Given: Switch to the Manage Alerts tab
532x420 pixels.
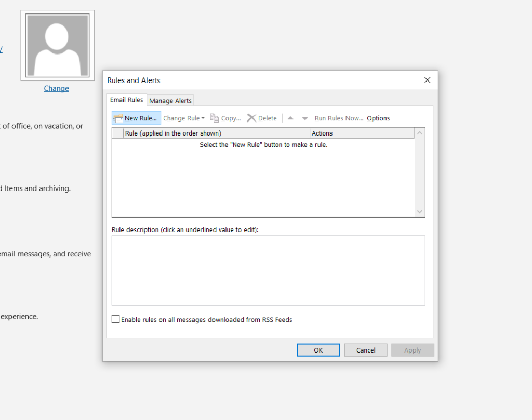Looking at the screenshot, I should click(x=170, y=101).
